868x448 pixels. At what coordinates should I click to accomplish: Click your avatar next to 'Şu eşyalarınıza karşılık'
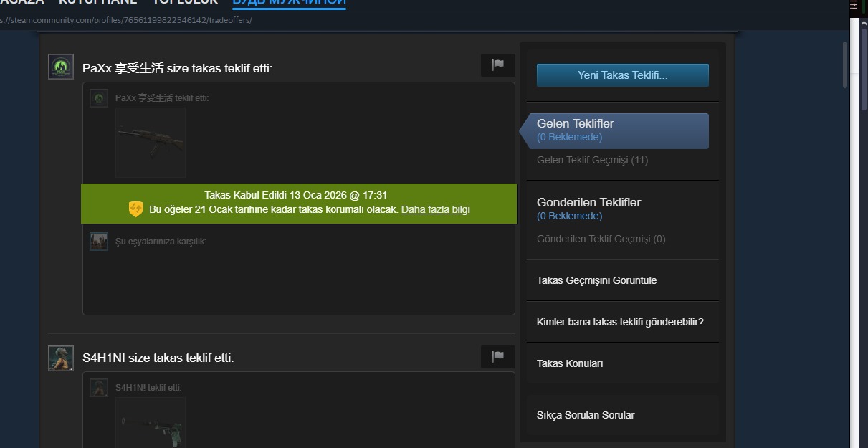tap(99, 242)
